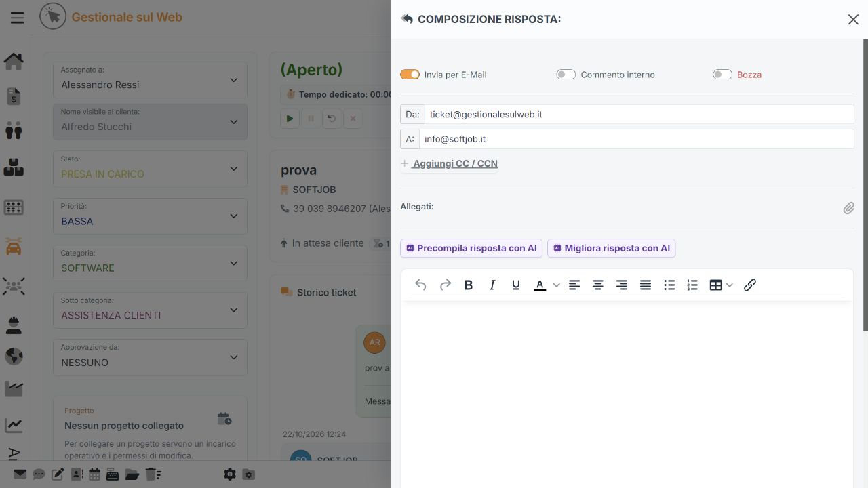The image size is (868, 488).
Task: Insert a hyperlink in the reply
Action: (750, 285)
